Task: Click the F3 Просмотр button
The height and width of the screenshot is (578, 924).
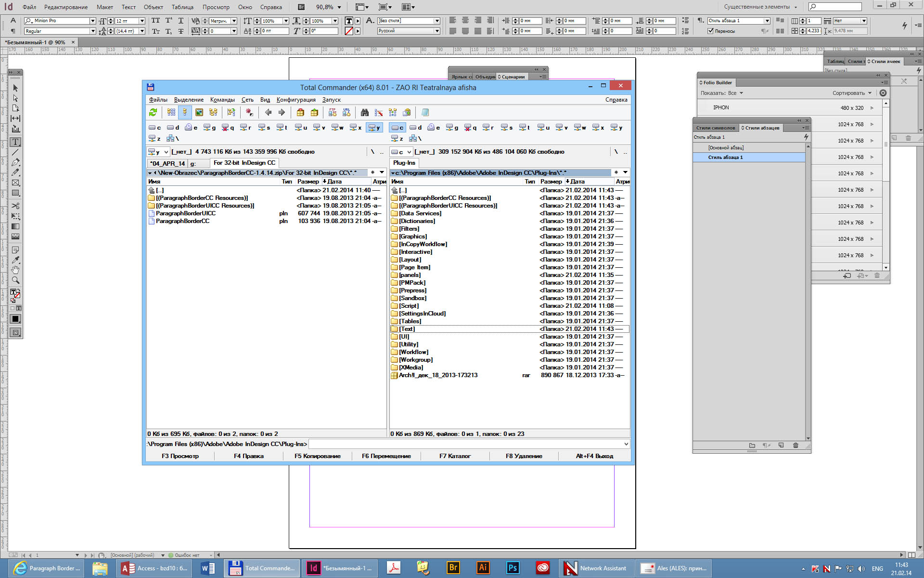Action: [180, 456]
